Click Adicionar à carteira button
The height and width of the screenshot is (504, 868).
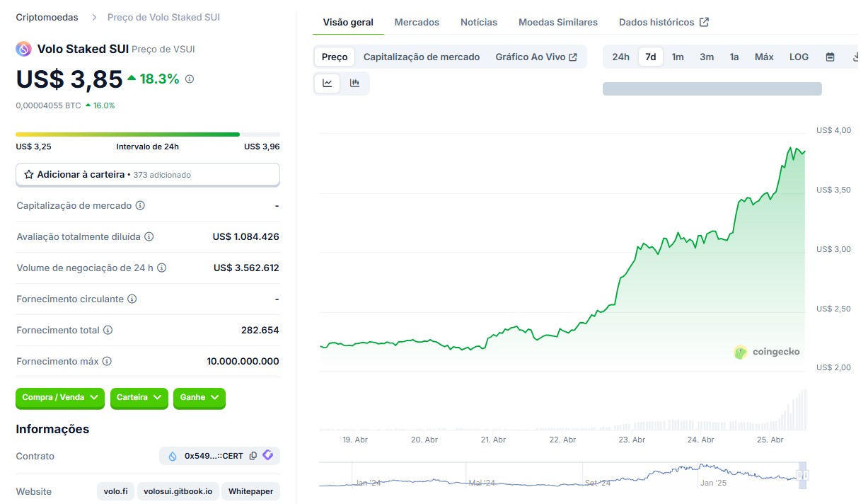148,174
